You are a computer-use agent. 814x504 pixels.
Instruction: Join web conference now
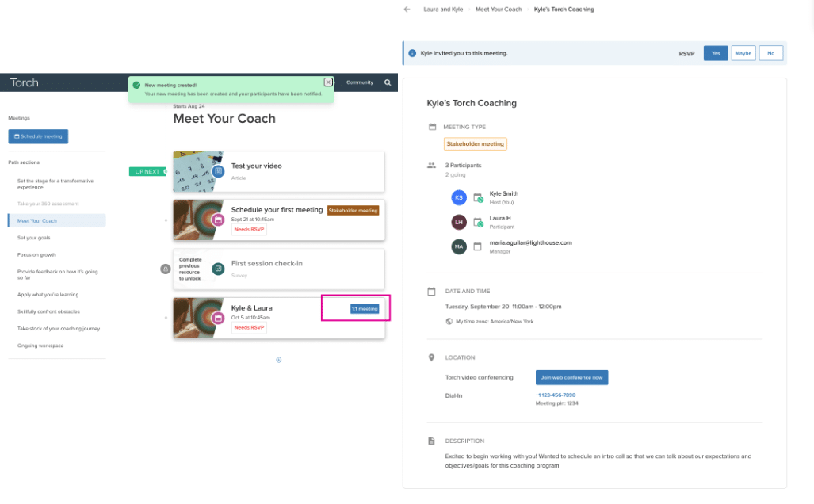(x=571, y=377)
